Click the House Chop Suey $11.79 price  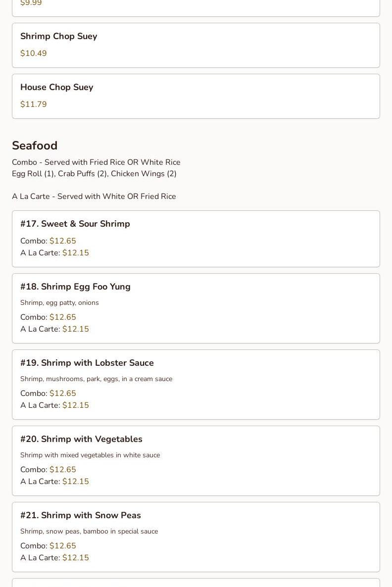click(x=33, y=104)
